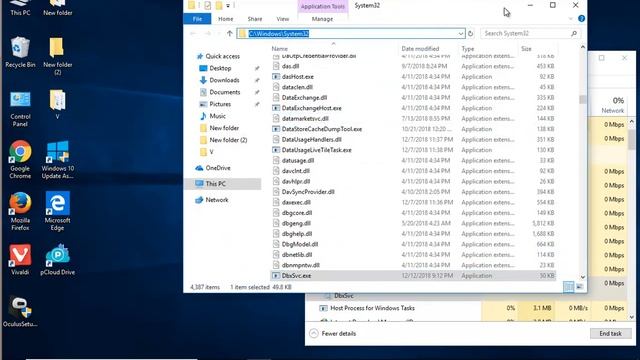The image size is (640, 360).
Task: Select the dbghelp.dll file
Action: tap(297, 234)
